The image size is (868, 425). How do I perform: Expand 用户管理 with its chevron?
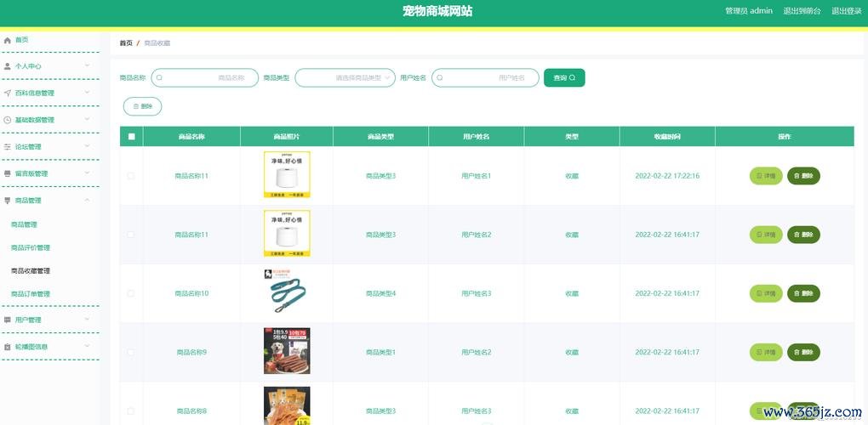(x=87, y=320)
